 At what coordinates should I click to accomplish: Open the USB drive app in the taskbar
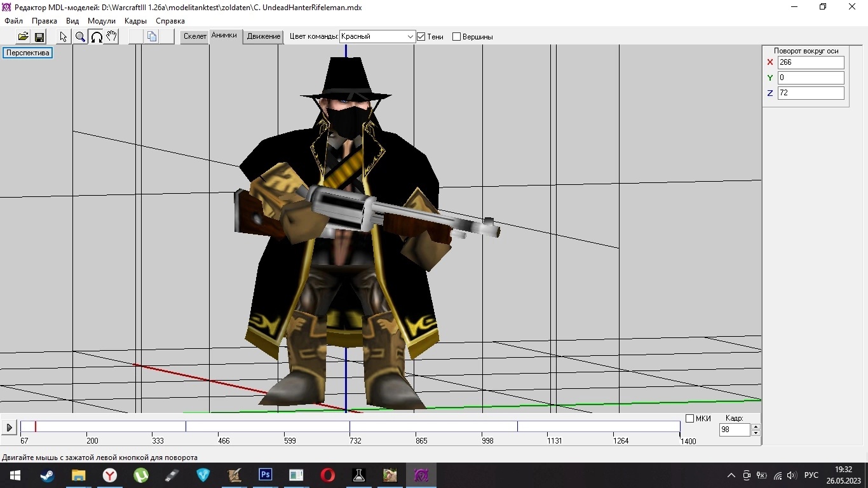[172, 475]
